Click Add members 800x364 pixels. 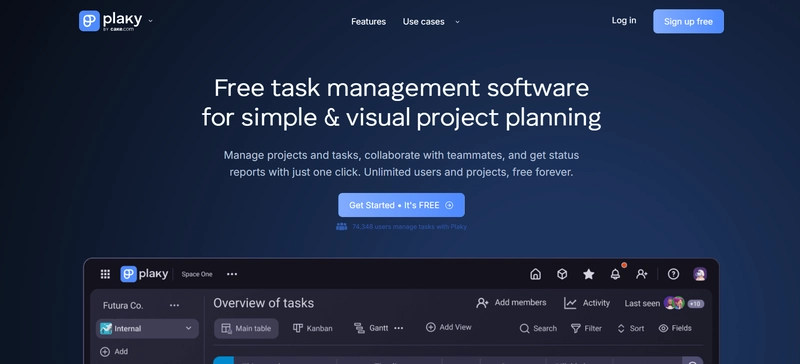[x=511, y=303]
